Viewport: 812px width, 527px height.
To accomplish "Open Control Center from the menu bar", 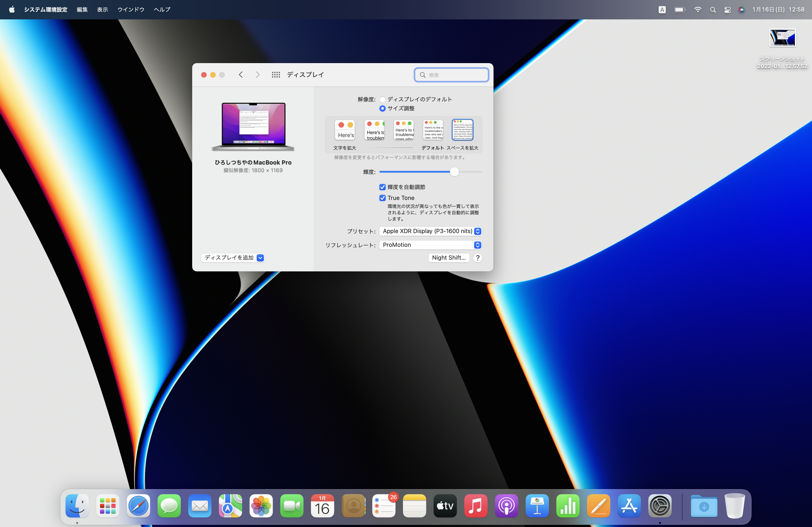I will click(x=727, y=9).
